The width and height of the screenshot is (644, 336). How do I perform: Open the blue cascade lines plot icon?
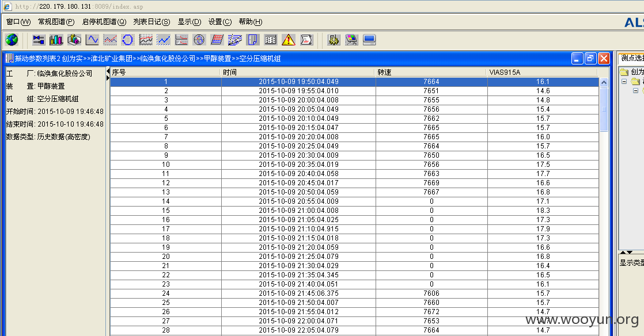click(x=235, y=40)
